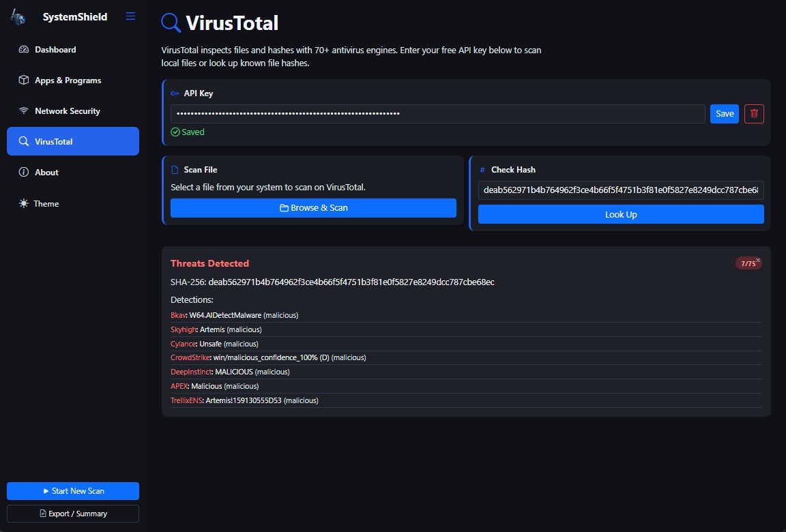Viewport: 786px width, 532px height.
Task: Save the entered API key
Action: pos(724,114)
